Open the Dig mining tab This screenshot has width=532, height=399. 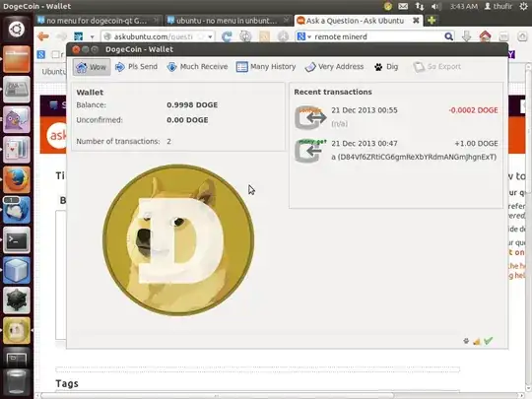point(386,67)
